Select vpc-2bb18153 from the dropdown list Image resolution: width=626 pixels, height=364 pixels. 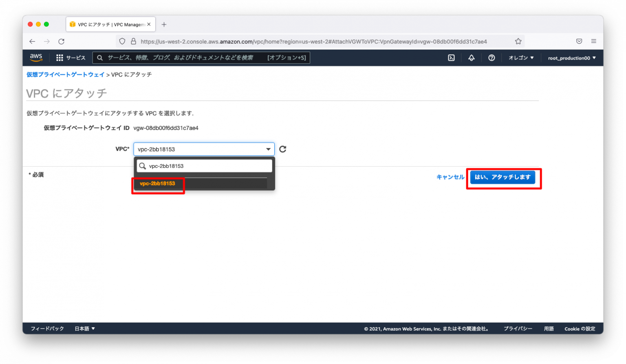click(x=157, y=183)
